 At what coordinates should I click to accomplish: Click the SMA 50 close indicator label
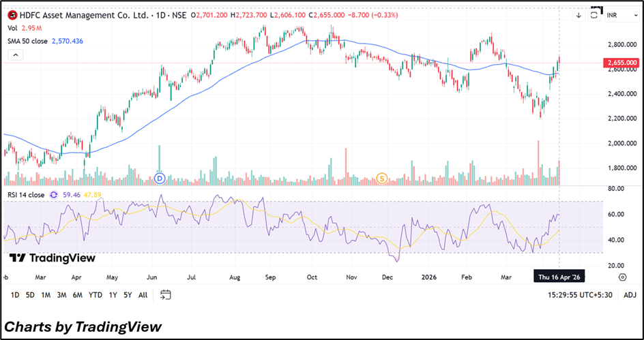coord(26,41)
